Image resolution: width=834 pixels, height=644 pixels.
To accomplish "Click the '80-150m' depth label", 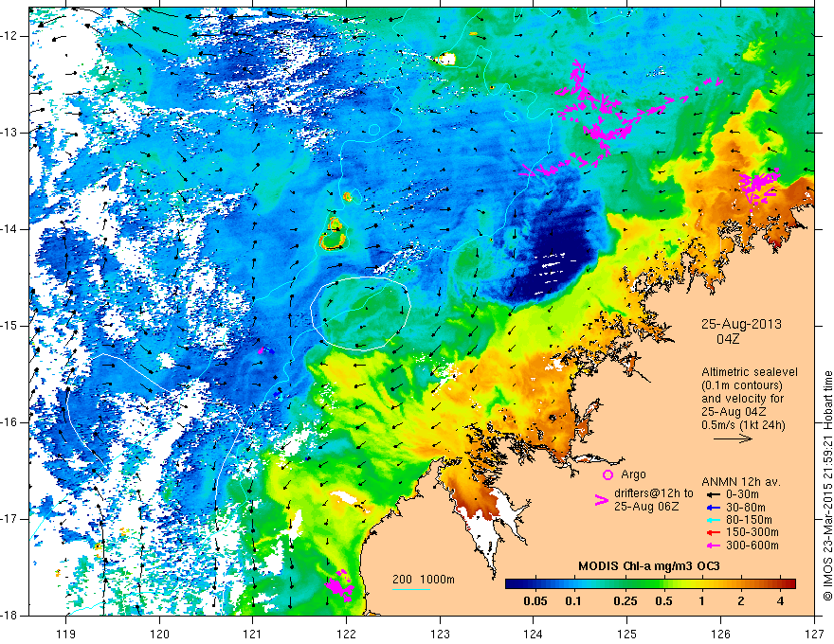I will [x=749, y=520].
